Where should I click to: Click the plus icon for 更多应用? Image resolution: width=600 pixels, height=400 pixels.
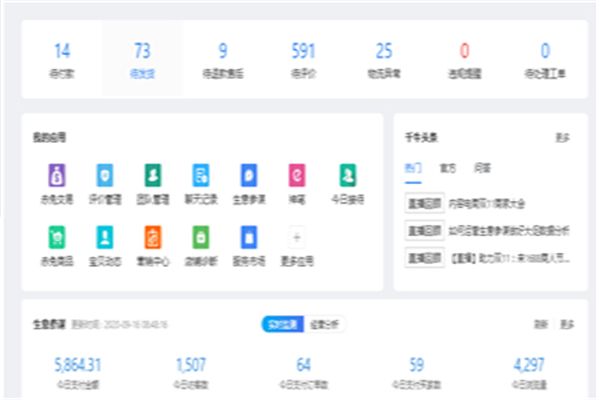(297, 237)
